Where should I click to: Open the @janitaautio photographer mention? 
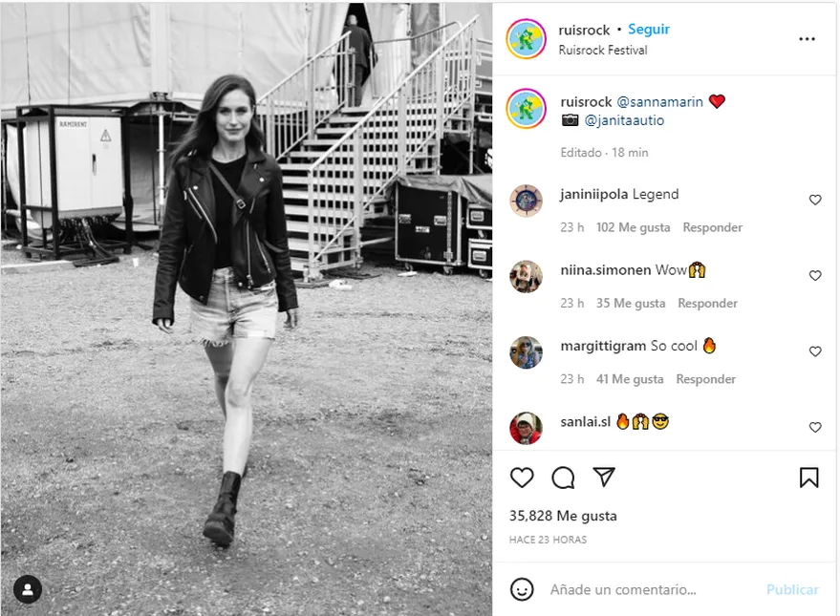coord(624,120)
